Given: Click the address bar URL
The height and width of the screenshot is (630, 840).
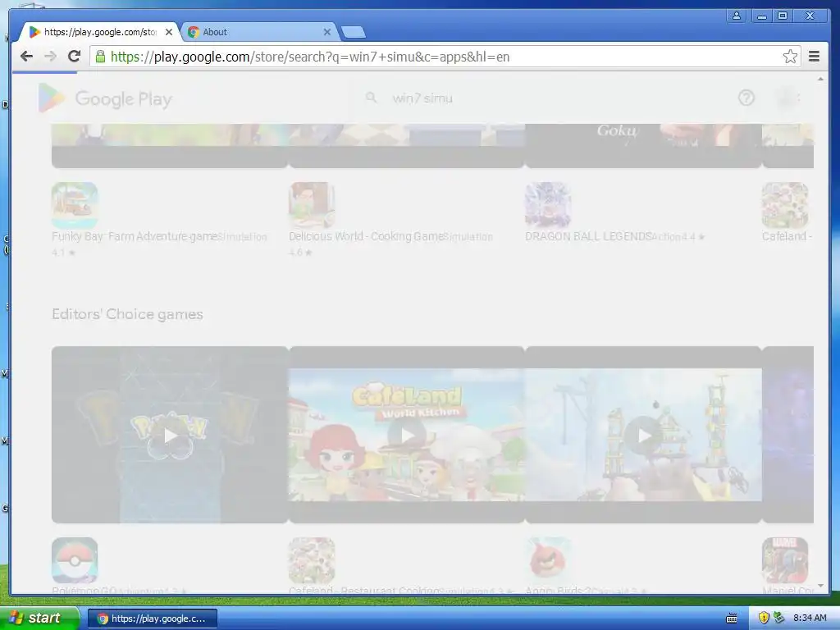Looking at the screenshot, I should tap(309, 57).
